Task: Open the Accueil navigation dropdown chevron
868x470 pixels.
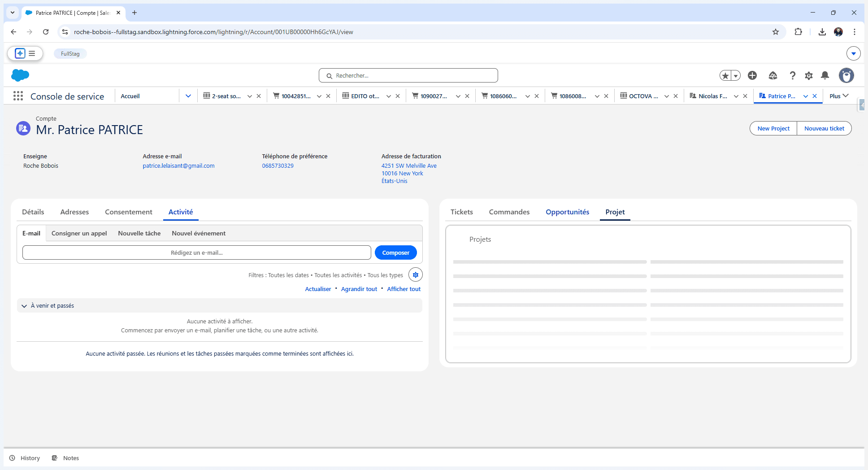Action: pyautogui.click(x=188, y=96)
